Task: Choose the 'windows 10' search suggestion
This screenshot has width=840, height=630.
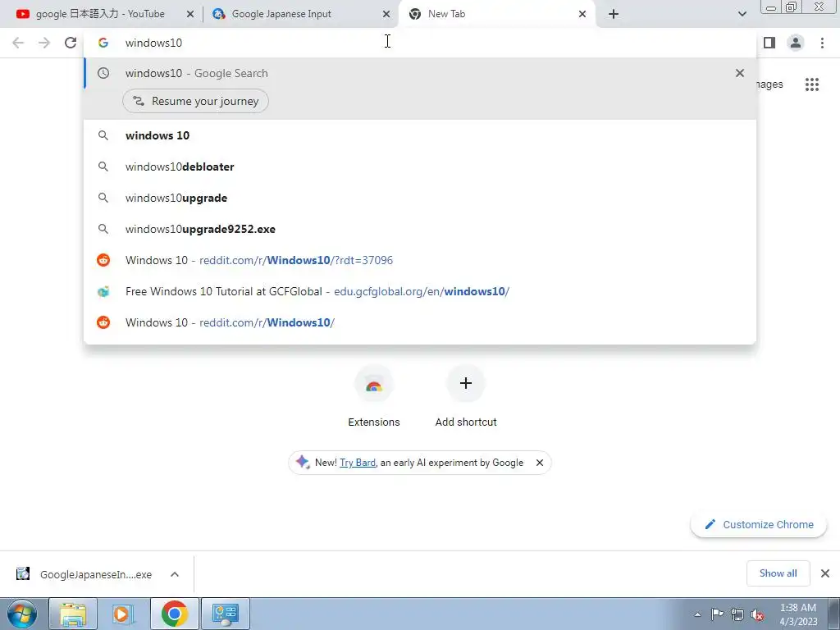Action: pyautogui.click(x=420, y=135)
